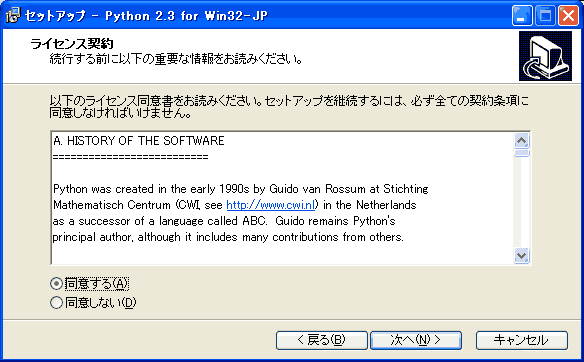
Task: Select the 同意しない(D) radio option
Action: (56, 302)
